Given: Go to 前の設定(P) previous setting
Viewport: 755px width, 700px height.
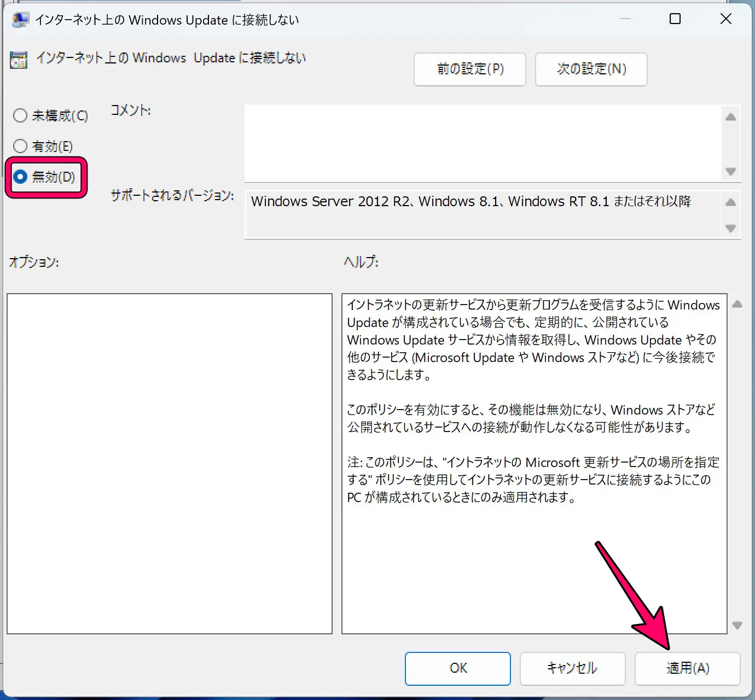Looking at the screenshot, I should tap(469, 69).
